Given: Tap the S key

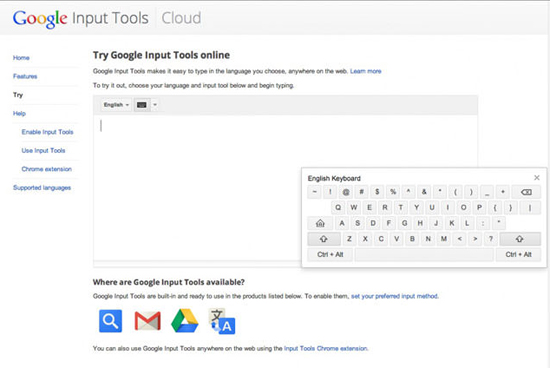Looking at the screenshot, I should click(357, 223).
